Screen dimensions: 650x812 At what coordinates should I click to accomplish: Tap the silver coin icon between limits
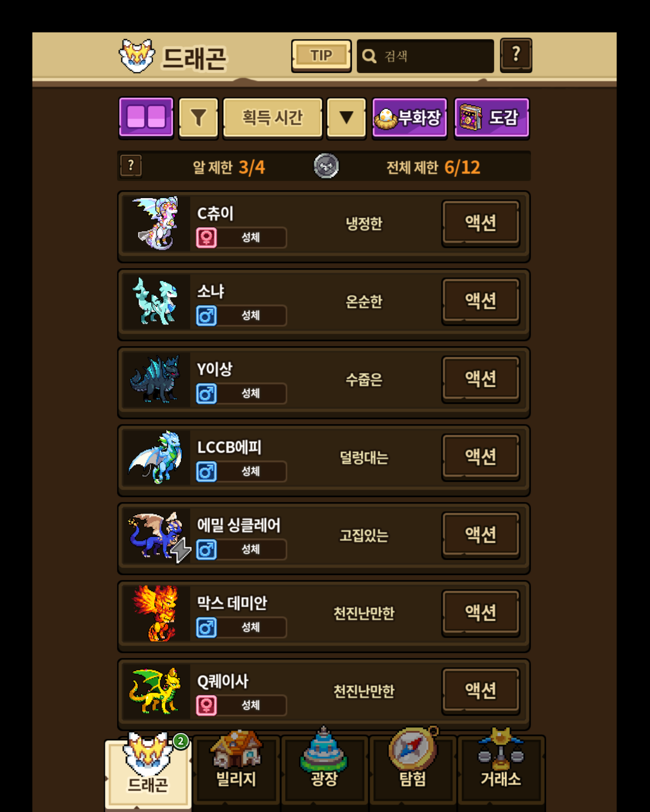click(326, 166)
